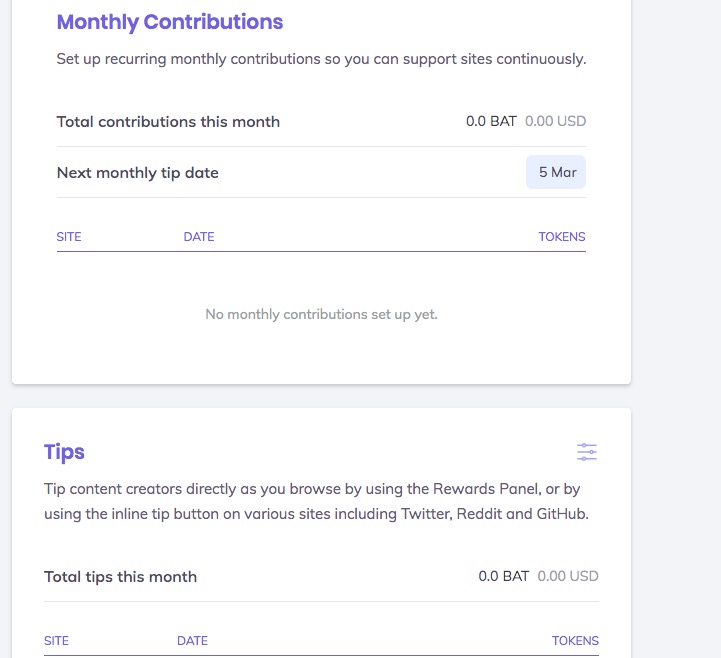Select the SITE header in Tips table
The height and width of the screenshot is (658, 721).
tap(57, 640)
